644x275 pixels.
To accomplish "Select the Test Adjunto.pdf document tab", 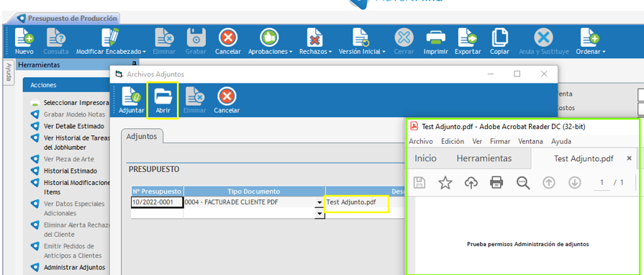I will pyautogui.click(x=584, y=158).
